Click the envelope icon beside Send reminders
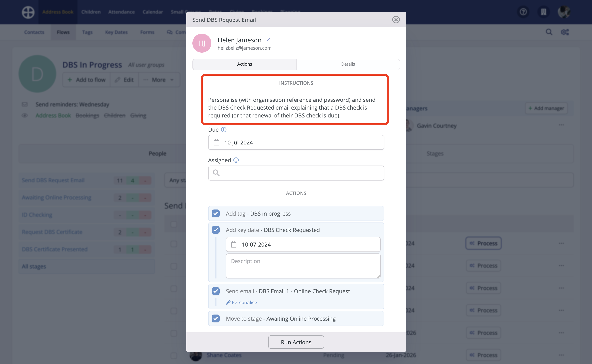This screenshot has width=592, height=364. pyautogui.click(x=25, y=104)
